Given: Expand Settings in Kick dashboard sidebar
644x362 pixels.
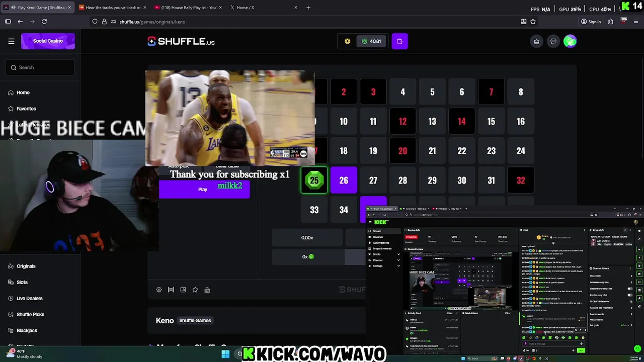Looking at the screenshot, I should (385, 266).
